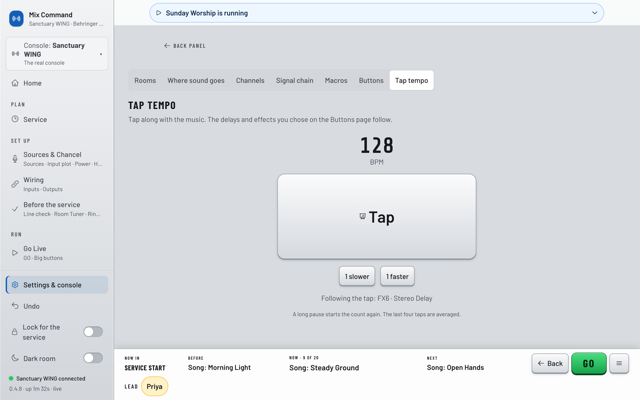Click the Song: Morning Light entry
This screenshot has height=400, width=640.
[219, 367]
